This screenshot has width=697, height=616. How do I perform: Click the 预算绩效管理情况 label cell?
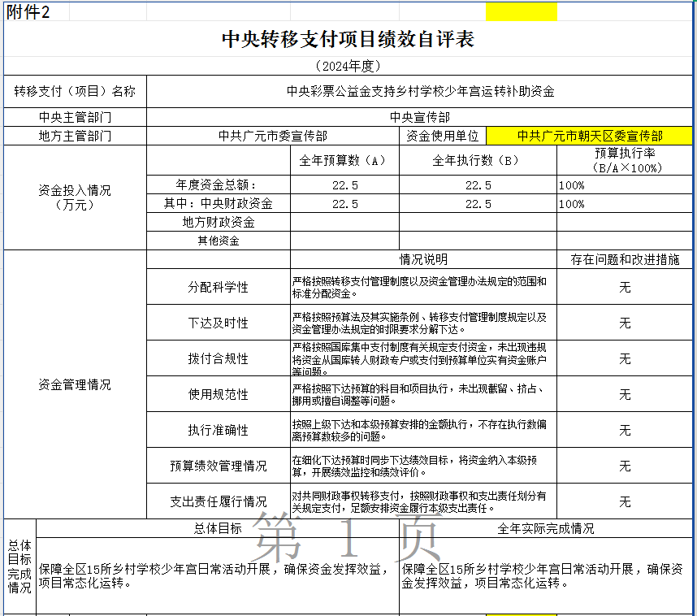(218, 466)
